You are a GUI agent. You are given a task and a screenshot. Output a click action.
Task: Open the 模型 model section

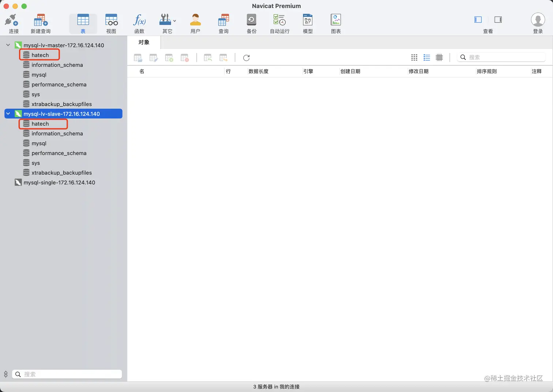pos(308,24)
